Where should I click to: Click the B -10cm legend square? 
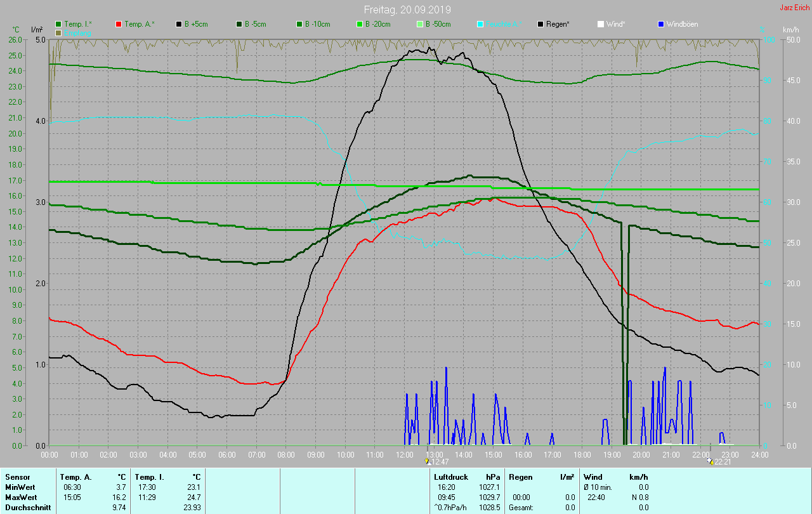coord(299,24)
